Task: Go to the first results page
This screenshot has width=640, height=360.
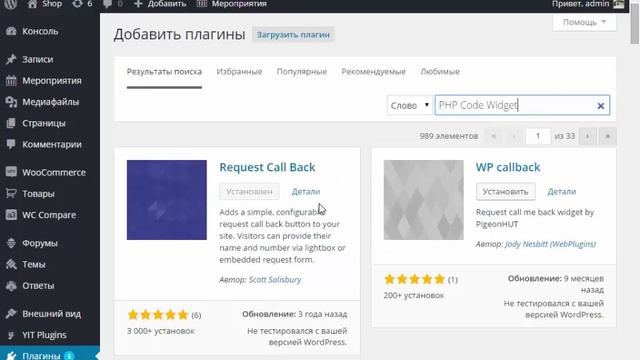Action: coord(493,136)
